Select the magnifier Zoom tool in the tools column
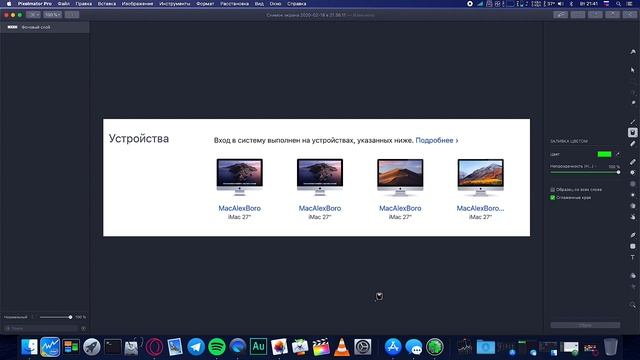This screenshot has width=640, height=360. click(633, 305)
